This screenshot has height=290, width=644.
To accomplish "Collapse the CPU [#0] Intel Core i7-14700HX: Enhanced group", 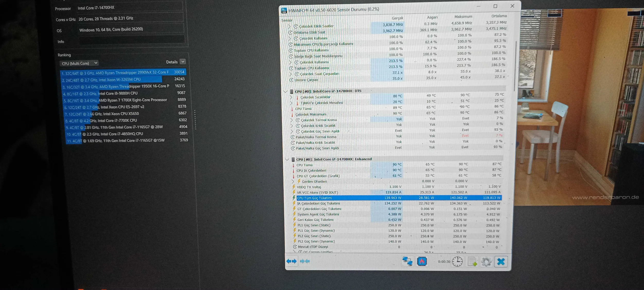I will click(x=287, y=160).
